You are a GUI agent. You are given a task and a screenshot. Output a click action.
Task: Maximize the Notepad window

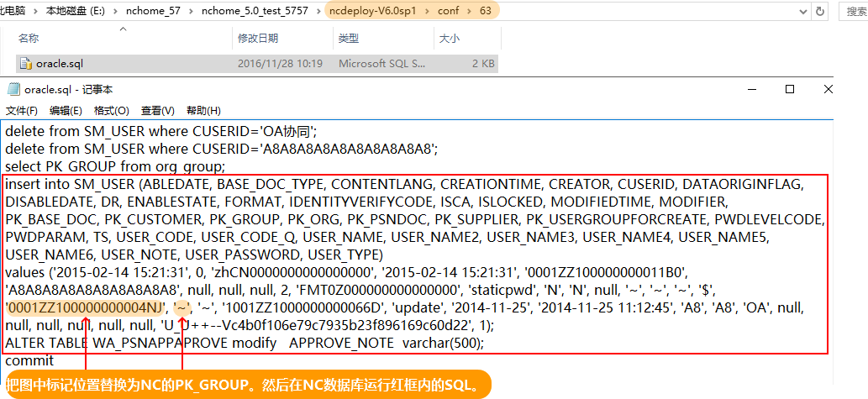[x=790, y=89]
